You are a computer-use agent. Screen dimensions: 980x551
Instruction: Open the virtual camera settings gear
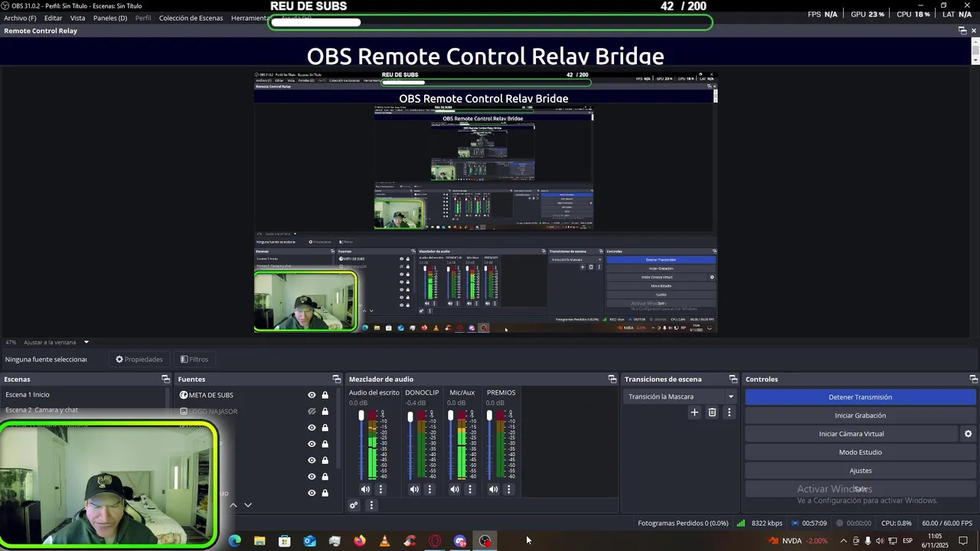[968, 434]
